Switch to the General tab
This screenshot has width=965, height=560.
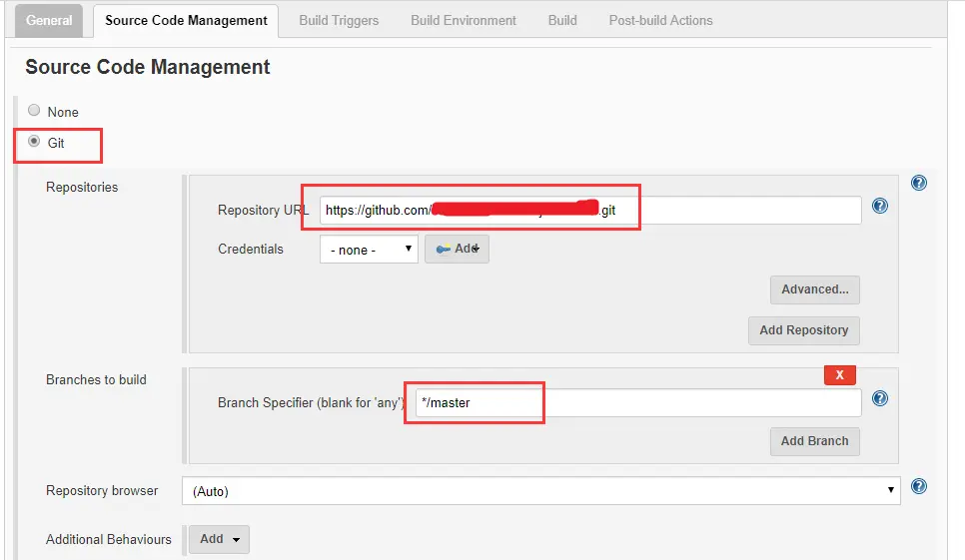tap(49, 20)
